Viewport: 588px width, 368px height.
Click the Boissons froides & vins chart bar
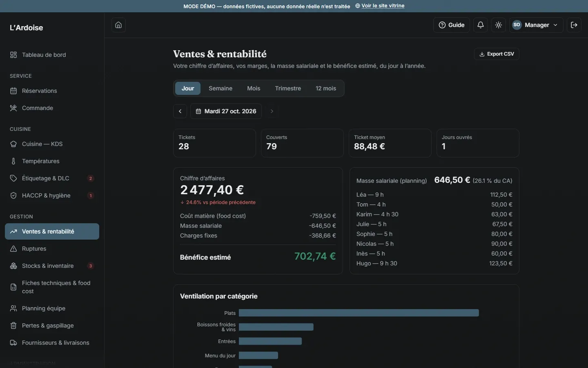[x=276, y=327]
